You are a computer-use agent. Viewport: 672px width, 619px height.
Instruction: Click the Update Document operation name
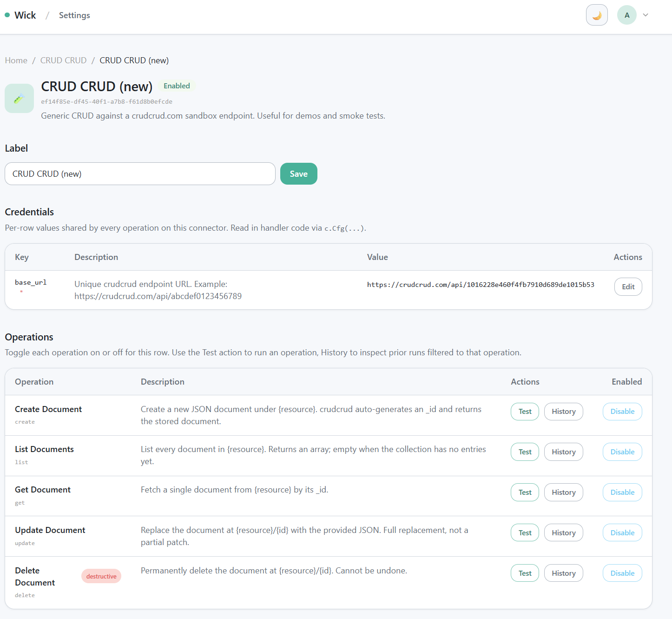click(50, 530)
